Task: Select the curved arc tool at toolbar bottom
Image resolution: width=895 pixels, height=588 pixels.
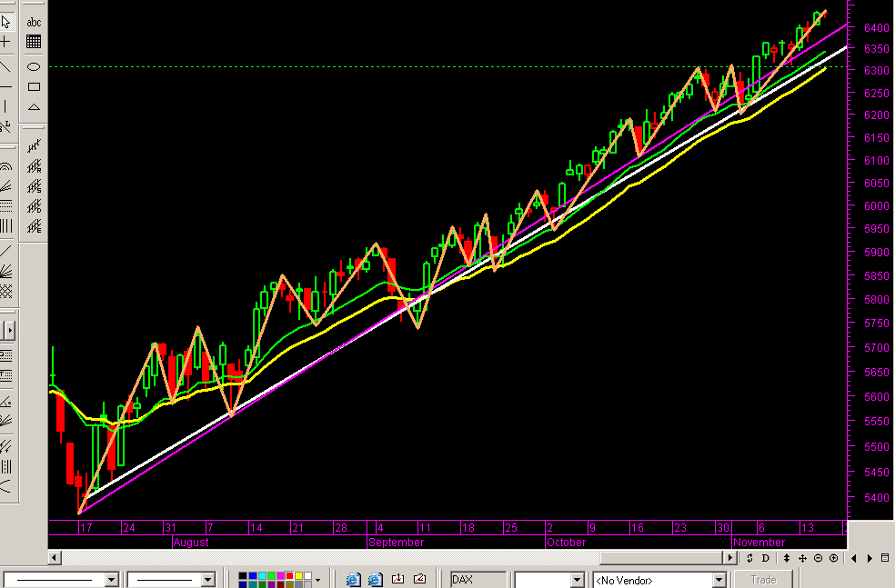Action: tap(5, 486)
